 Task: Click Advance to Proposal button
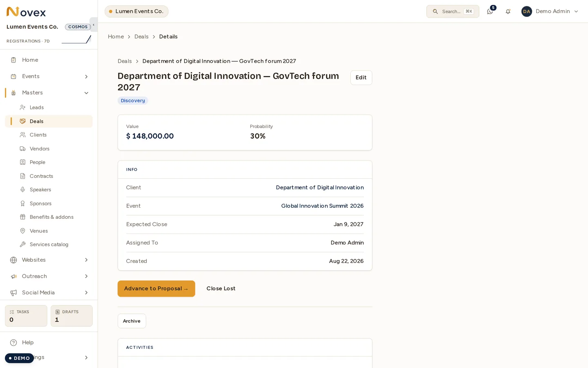(x=156, y=289)
